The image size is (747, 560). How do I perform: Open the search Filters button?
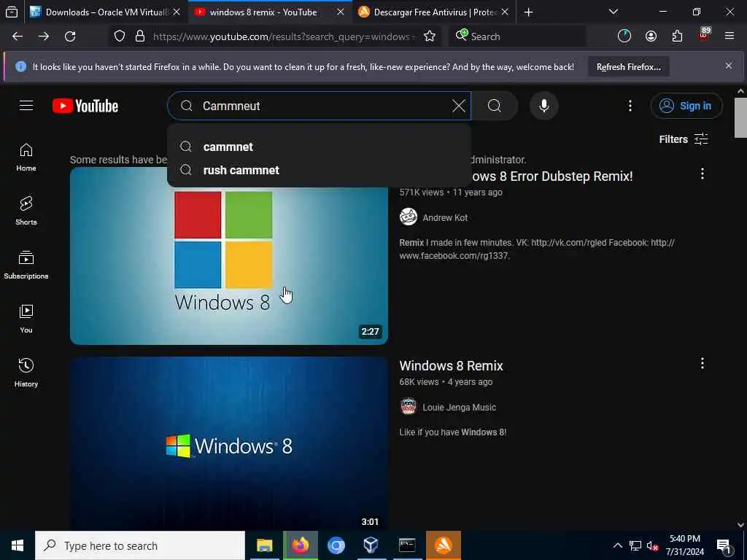[683, 139]
